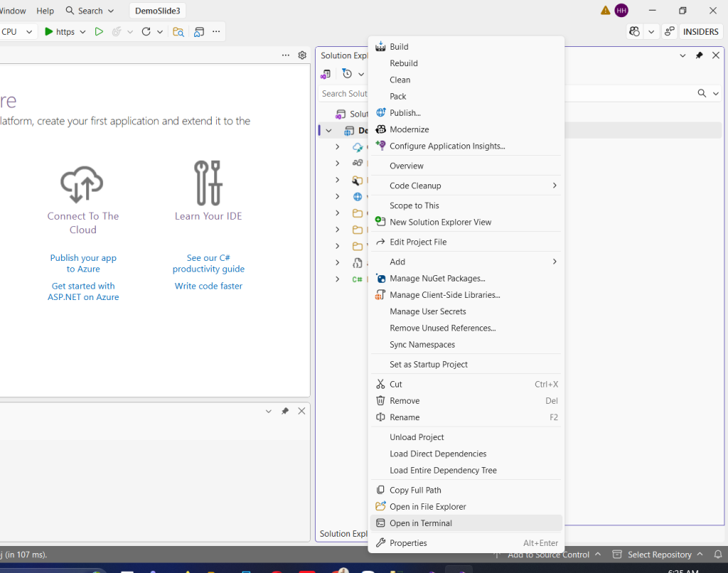Open the CPU platform dropdown
This screenshot has width=728, height=573.
click(x=18, y=32)
